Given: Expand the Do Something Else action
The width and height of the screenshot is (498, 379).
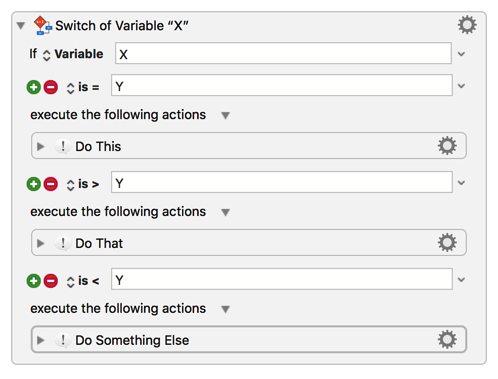Looking at the screenshot, I should click(x=40, y=340).
